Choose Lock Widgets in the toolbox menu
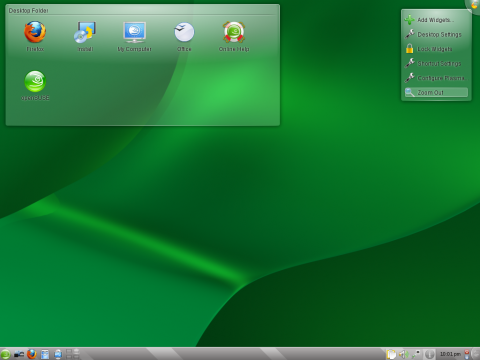This screenshot has height=360, width=480. pos(436,49)
